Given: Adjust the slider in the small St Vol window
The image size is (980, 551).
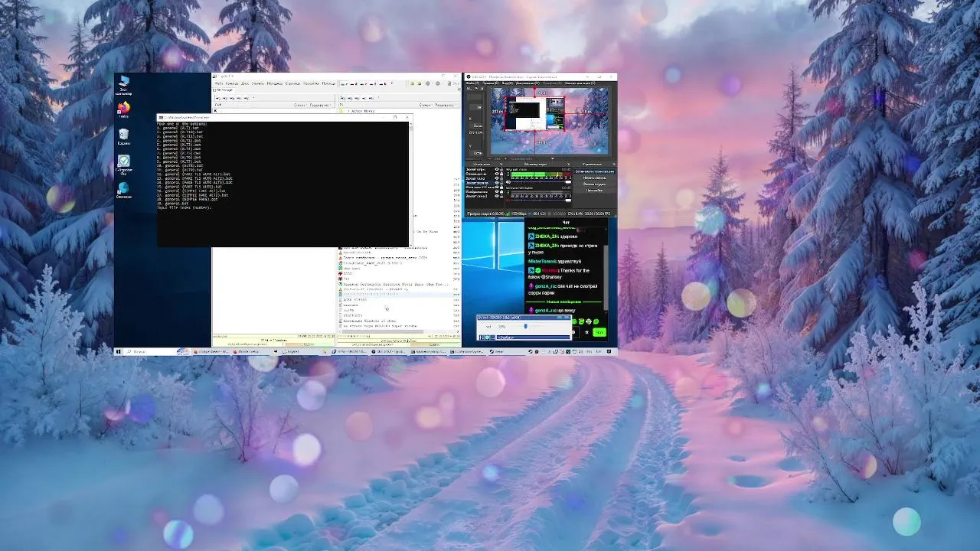Looking at the screenshot, I should click(x=526, y=326).
